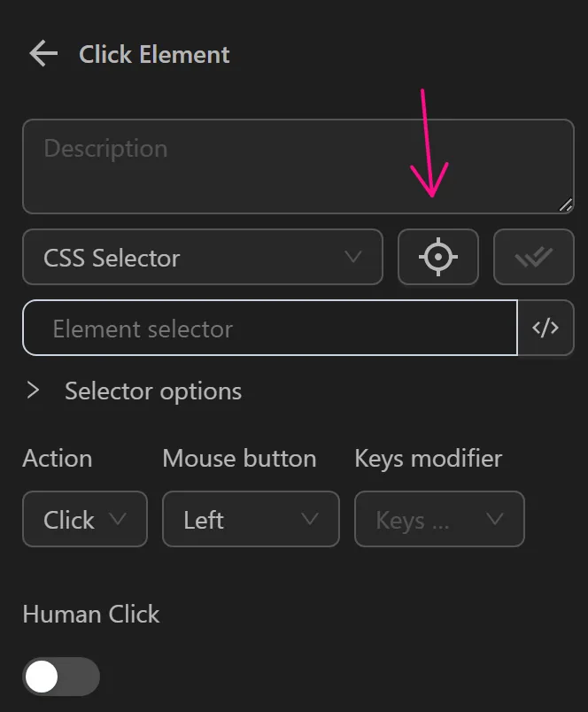Click the Selector options label text

[x=152, y=391]
